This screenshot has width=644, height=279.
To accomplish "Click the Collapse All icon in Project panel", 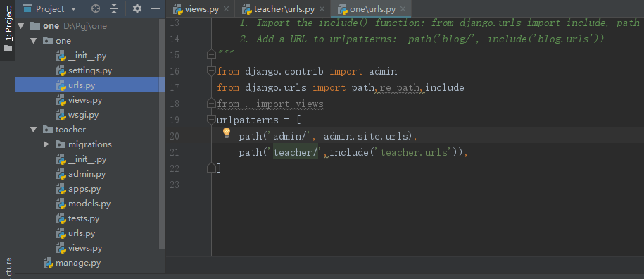I will coord(114,8).
